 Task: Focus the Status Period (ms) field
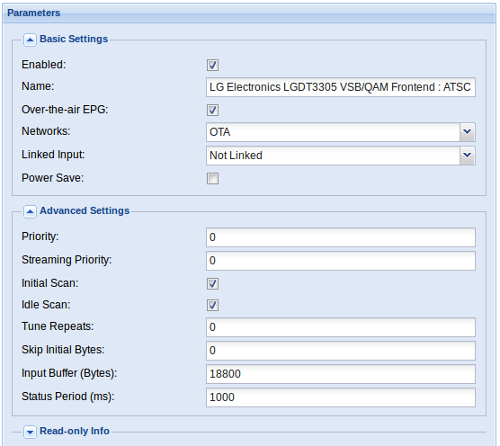click(341, 397)
